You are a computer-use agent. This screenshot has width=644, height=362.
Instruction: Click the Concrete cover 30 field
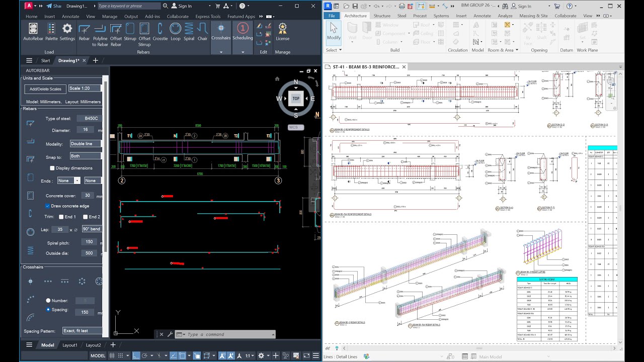tap(88, 196)
